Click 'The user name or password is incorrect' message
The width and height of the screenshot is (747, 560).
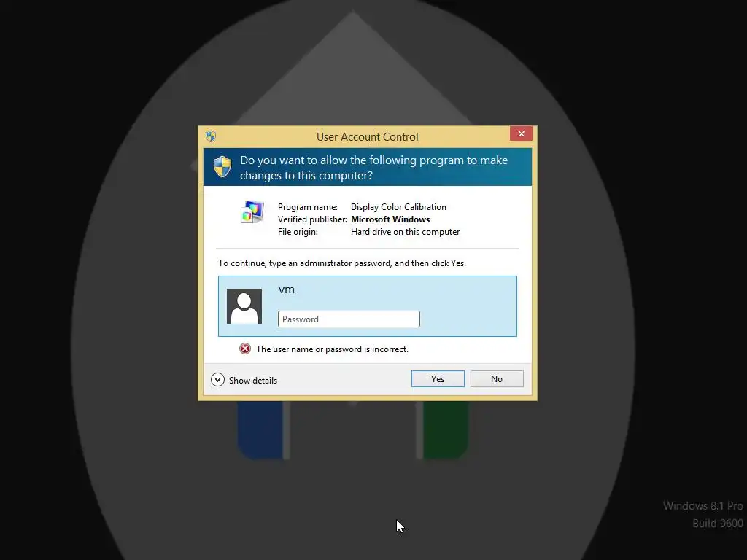tap(332, 349)
